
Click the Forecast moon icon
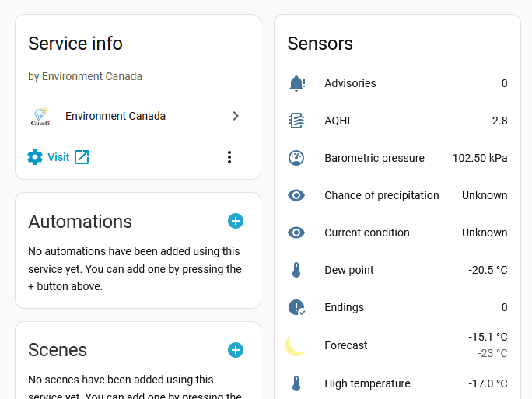click(x=295, y=345)
